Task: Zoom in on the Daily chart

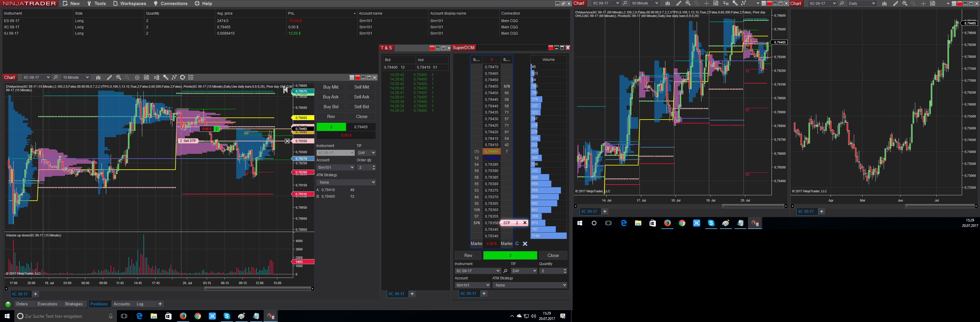Action: coord(905,3)
